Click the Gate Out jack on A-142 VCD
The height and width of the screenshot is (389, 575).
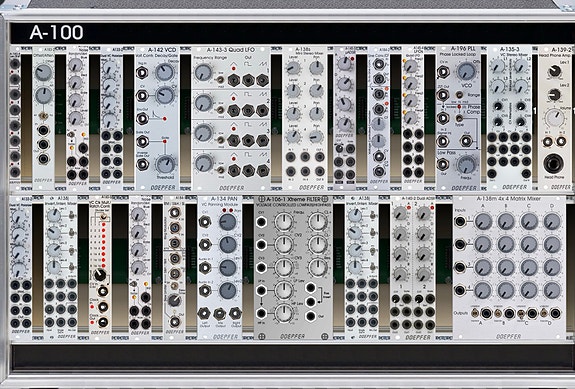click(x=142, y=142)
